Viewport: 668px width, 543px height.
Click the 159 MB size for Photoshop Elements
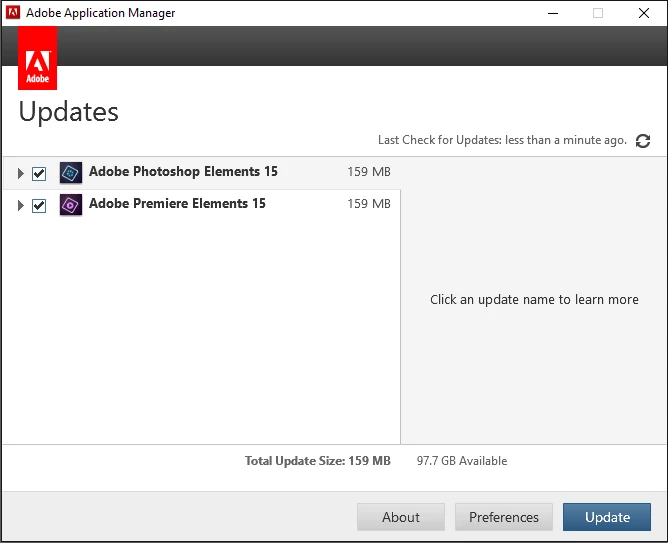(369, 172)
